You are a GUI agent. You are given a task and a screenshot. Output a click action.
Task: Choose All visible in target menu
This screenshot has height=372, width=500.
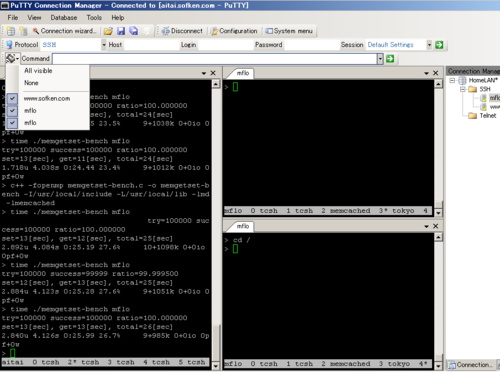[x=38, y=71]
